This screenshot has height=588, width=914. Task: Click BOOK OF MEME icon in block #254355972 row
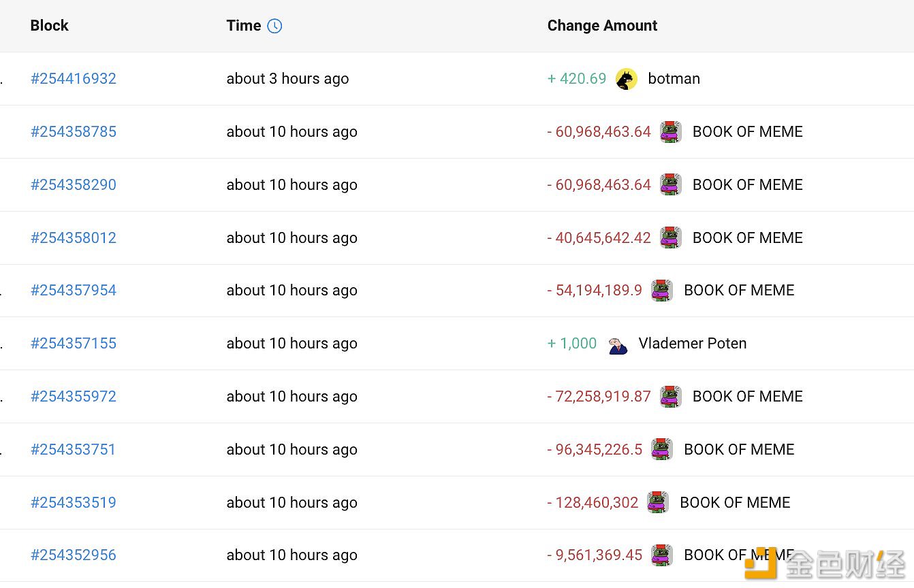(x=671, y=397)
